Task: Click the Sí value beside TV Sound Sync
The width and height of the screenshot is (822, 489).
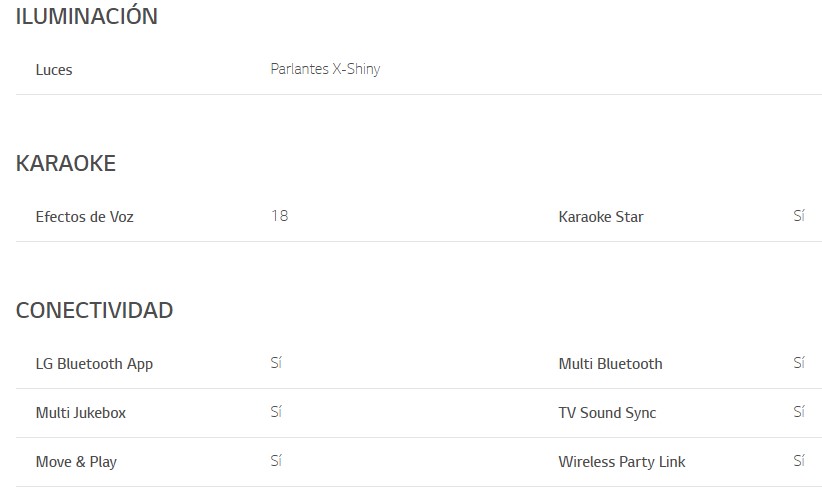Action: tap(799, 412)
